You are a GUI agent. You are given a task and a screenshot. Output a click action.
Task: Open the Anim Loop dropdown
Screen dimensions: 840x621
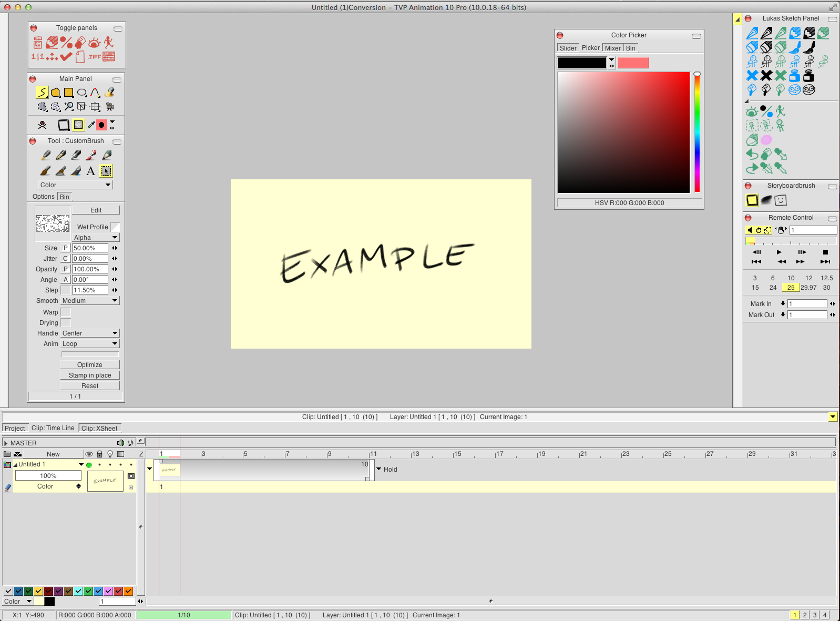[x=90, y=344]
